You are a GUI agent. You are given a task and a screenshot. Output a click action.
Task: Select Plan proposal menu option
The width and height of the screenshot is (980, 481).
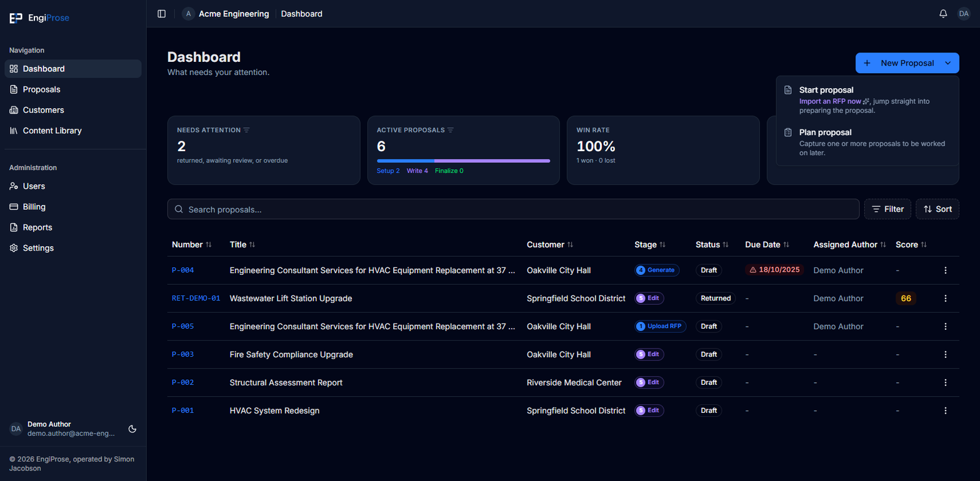click(x=867, y=142)
